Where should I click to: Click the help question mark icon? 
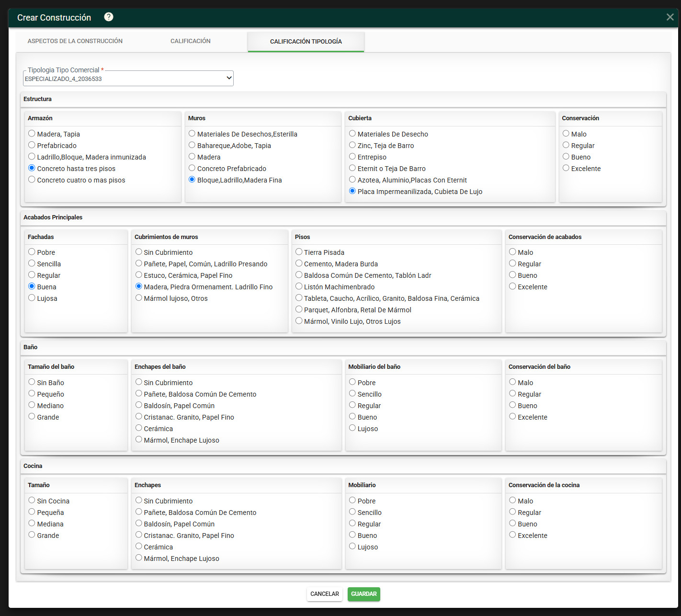coord(109,17)
